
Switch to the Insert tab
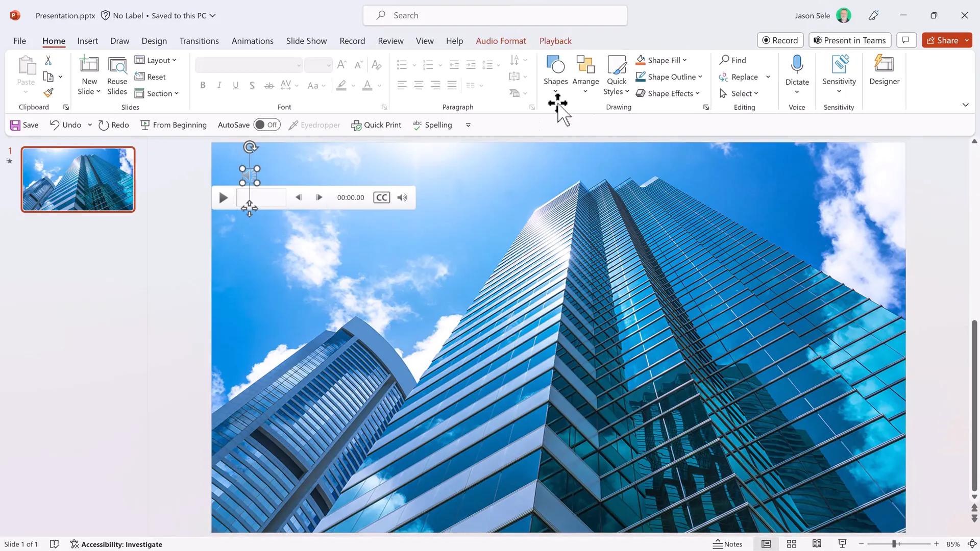pos(87,41)
